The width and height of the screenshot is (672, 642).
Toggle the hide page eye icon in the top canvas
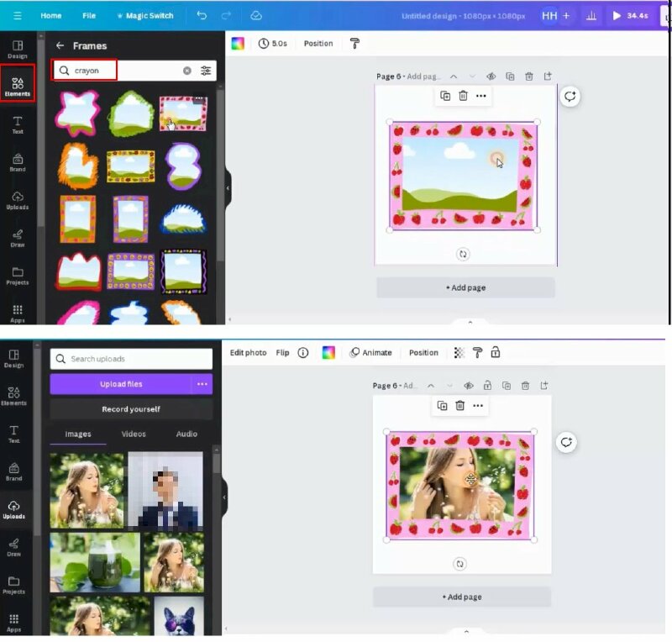pyautogui.click(x=491, y=76)
